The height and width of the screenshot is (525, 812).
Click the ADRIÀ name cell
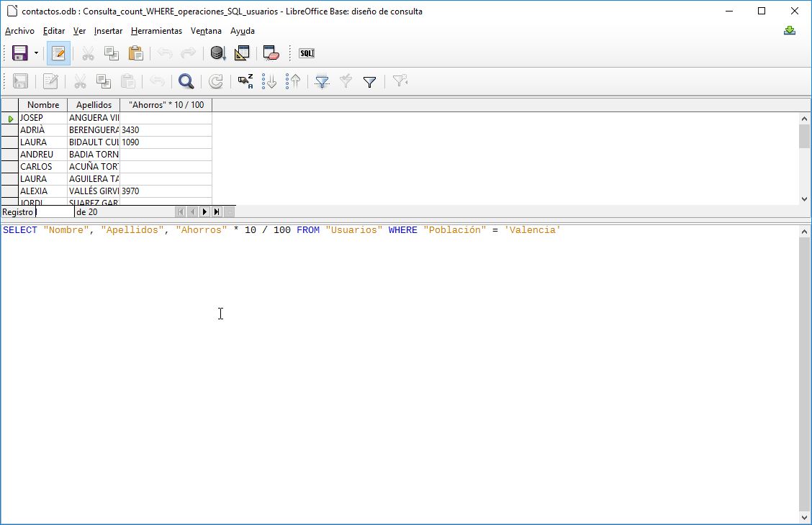pos(43,130)
